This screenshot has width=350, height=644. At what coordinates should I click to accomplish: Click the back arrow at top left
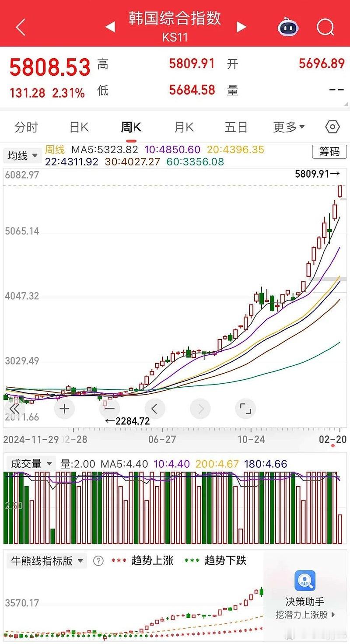[19, 27]
